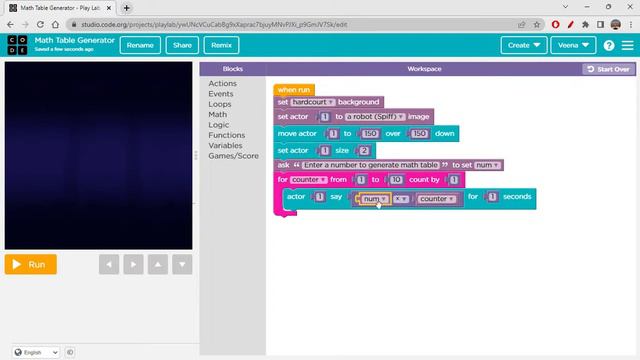Open the Math block category
The image size is (640, 360).
click(x=218, y=114)
